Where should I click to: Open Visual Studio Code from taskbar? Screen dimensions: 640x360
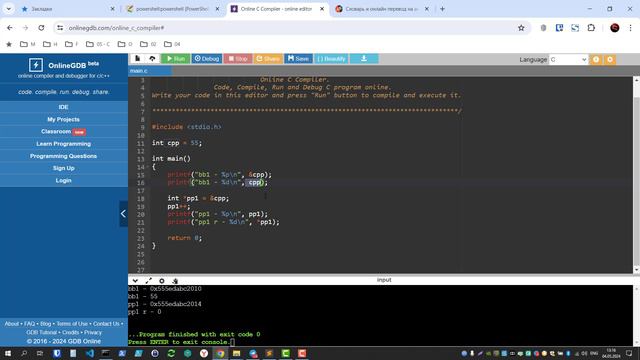[90, 353]
